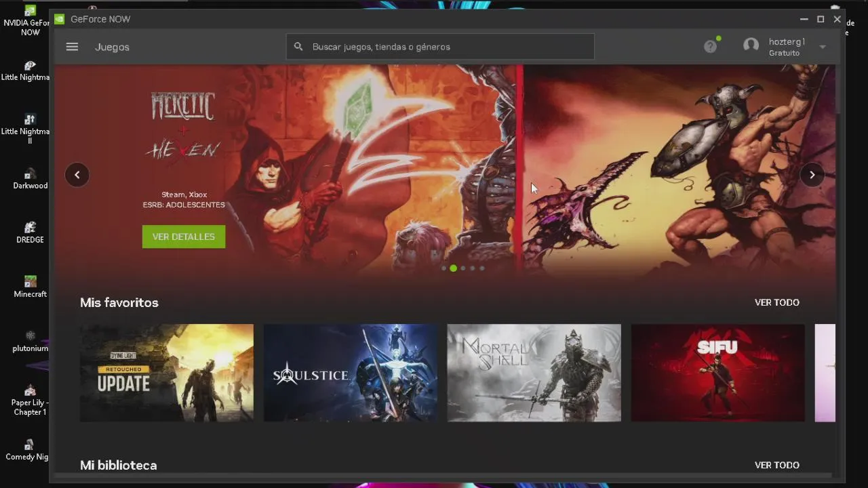Select the fifth carousel indicator dot
Screen dimensions: 868x488
click(482, 268)
